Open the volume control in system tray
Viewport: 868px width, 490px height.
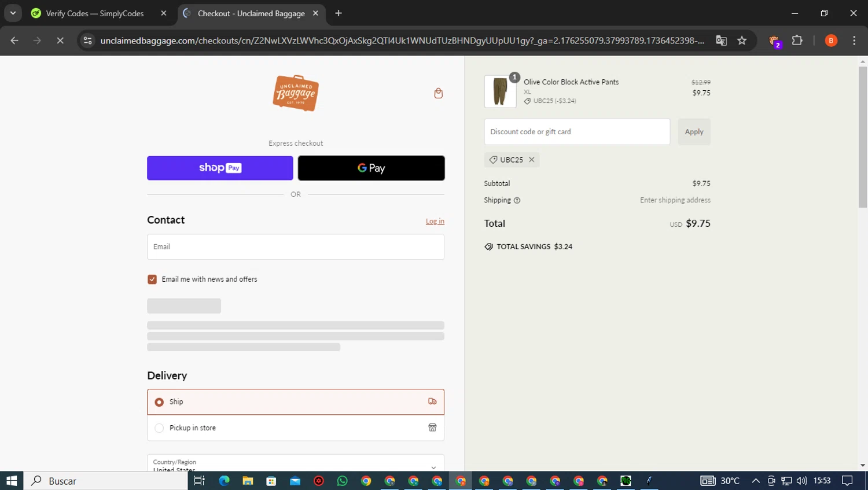(x=801, y=481)
